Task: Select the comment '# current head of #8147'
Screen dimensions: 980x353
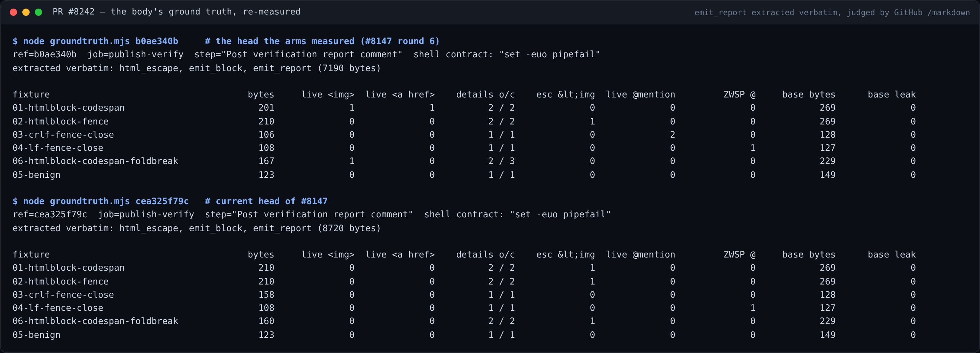Action: coord(266,201)
